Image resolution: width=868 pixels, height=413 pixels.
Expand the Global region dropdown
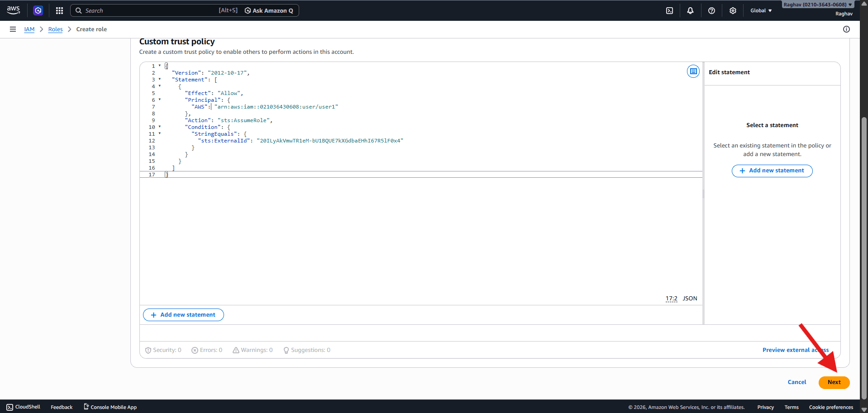click(761, 10)
